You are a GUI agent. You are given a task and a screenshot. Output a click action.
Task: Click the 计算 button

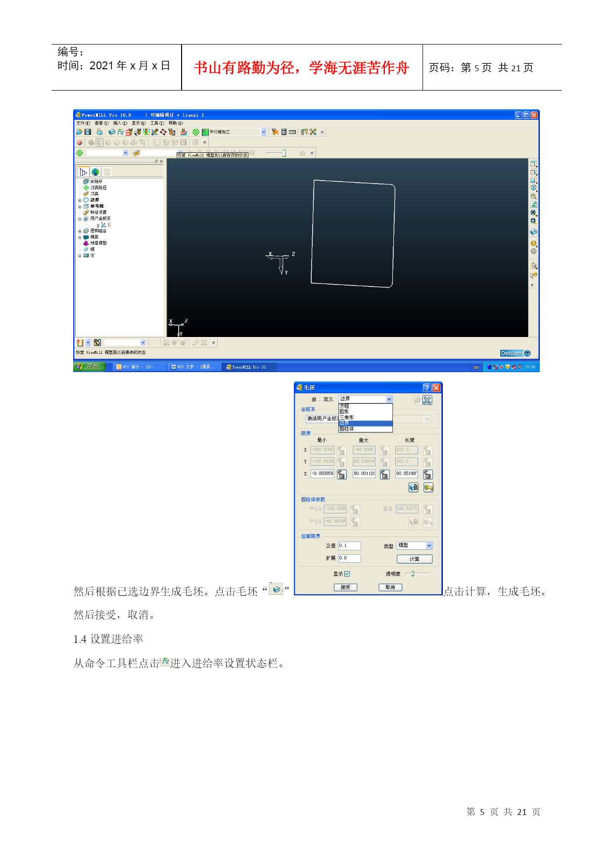[x=415, y=559]
